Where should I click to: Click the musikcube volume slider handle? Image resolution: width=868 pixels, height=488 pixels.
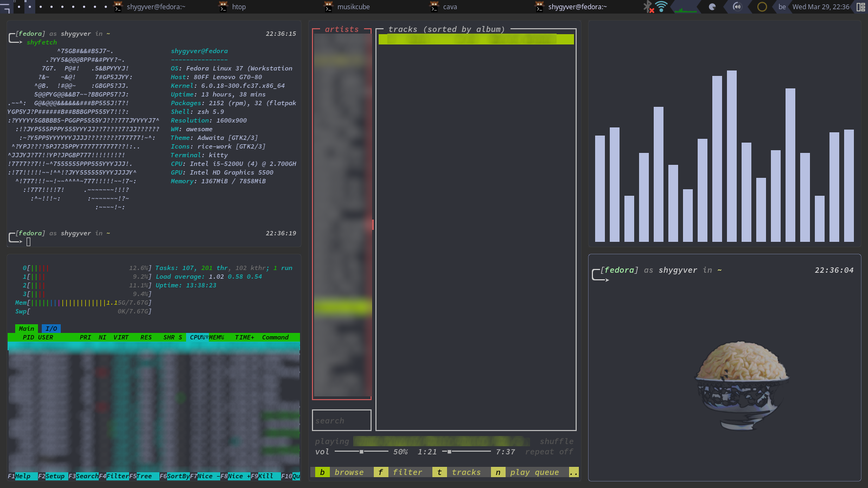[x=361, y=452]
